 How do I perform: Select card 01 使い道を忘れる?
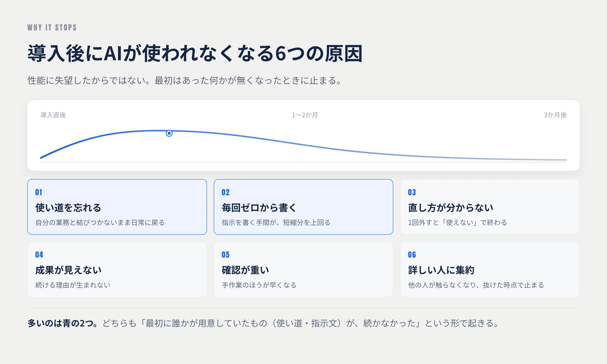coord(117,207)
